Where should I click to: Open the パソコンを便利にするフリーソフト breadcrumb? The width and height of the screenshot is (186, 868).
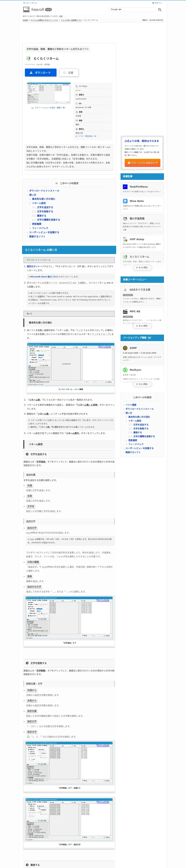pos(45,20)
